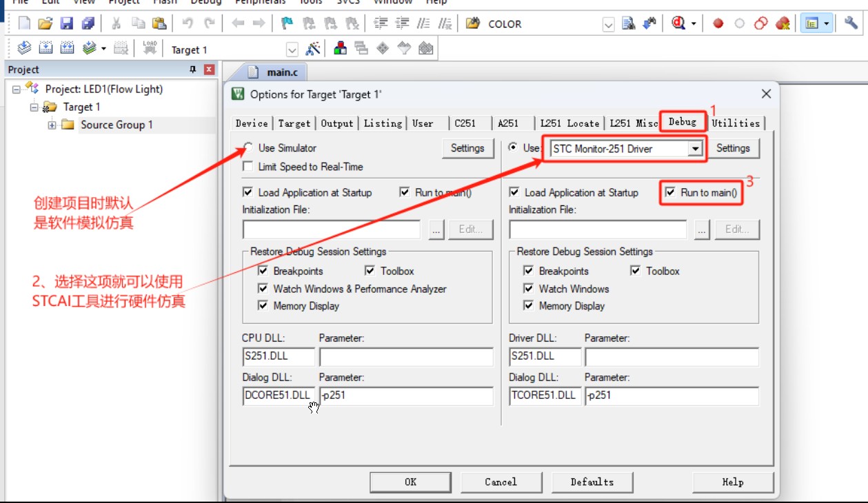The width and height of the screenshot is (868, 503).
Task: Uncheck Watch Windows & Performance Analyzer
Action: [263, 289]
